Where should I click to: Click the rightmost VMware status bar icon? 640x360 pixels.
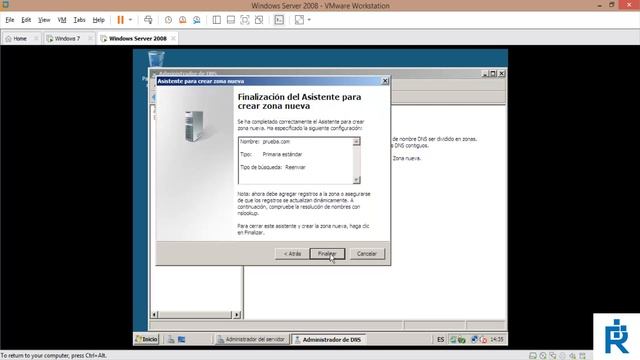pos(582,356)
